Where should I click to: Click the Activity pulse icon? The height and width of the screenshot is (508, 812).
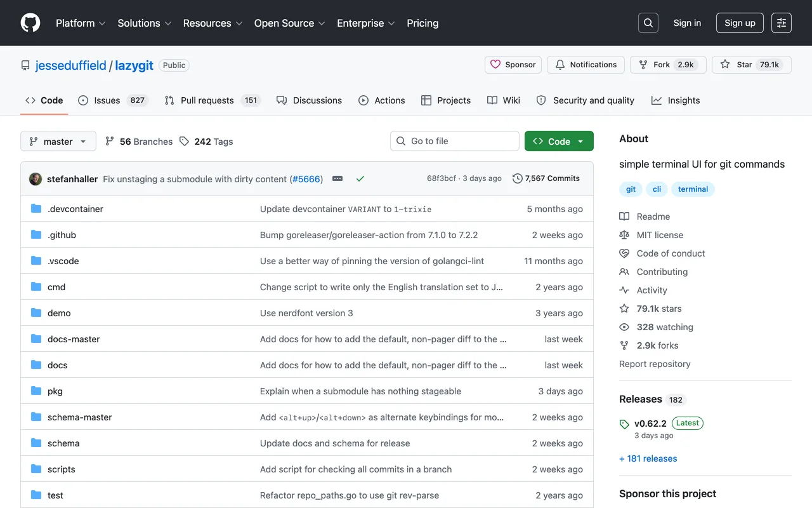624,290
